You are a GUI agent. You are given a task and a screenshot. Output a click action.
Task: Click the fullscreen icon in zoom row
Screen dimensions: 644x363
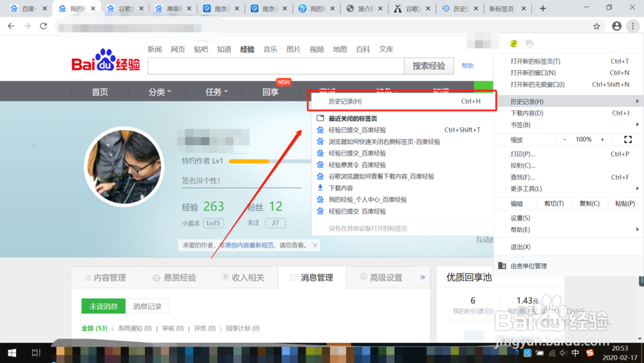point(627,139)
